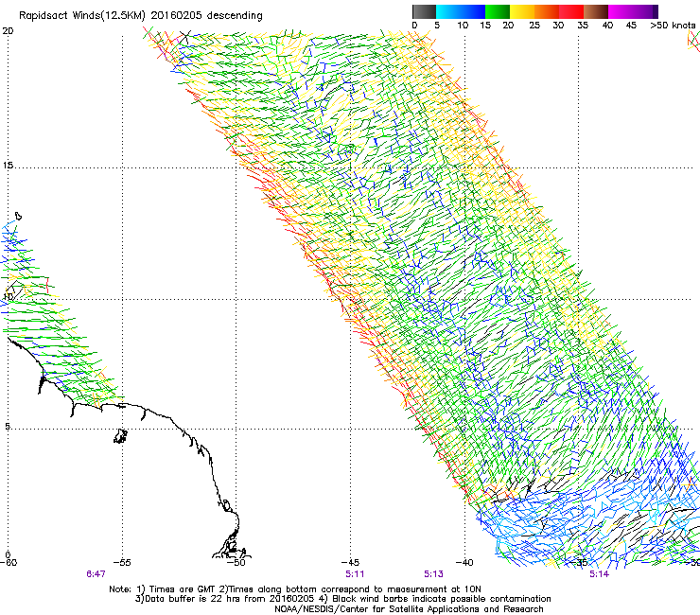Click the swath time label '5:14'
This screenshot has height=615, width=700.
coord(599,574)
